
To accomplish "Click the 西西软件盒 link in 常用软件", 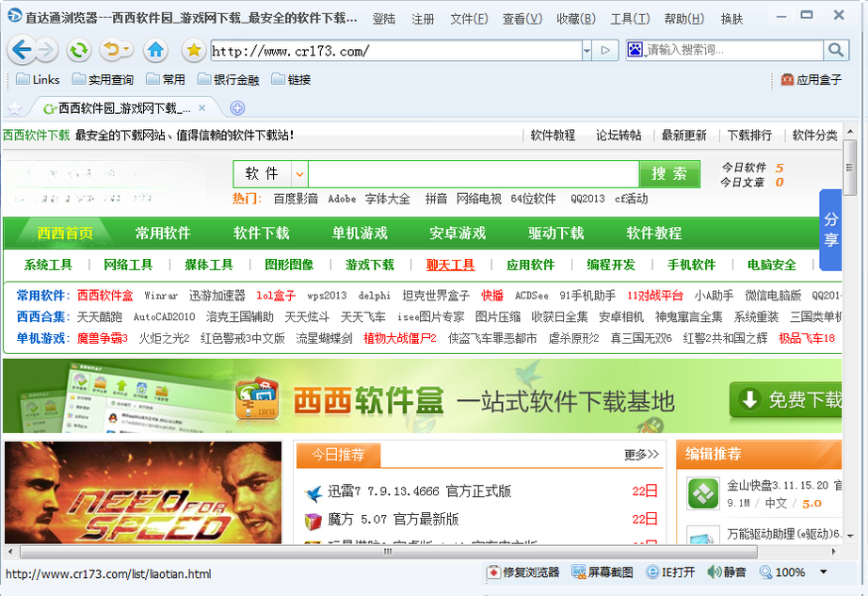I will click(x=104, y=296).
